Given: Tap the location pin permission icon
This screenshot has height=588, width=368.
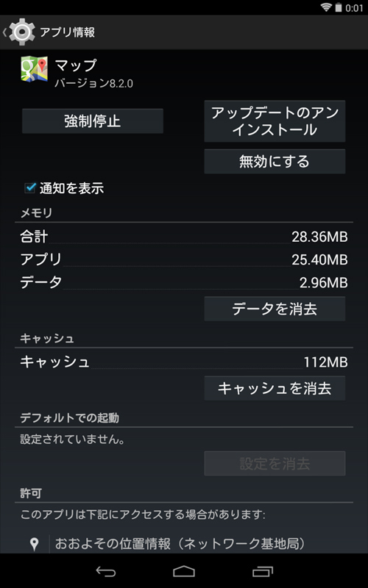Looking at the screenshot, I should [34, 544].
